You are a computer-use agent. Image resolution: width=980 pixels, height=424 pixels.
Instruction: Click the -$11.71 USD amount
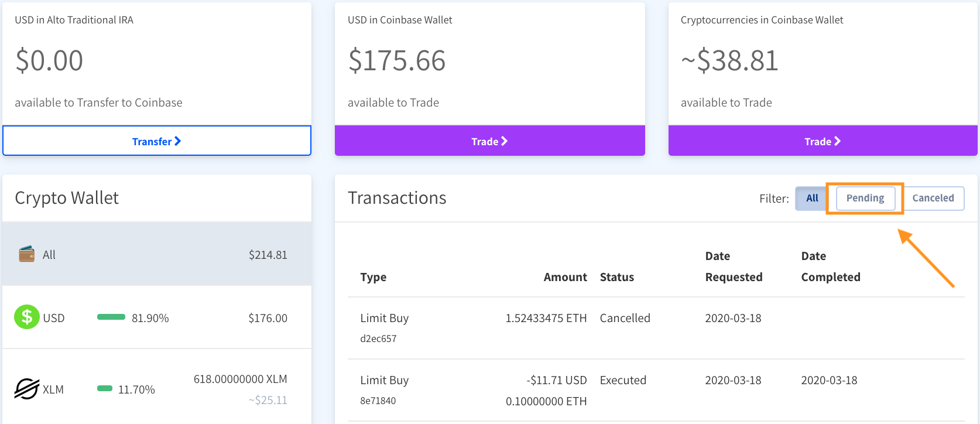[x=557, y=380]
